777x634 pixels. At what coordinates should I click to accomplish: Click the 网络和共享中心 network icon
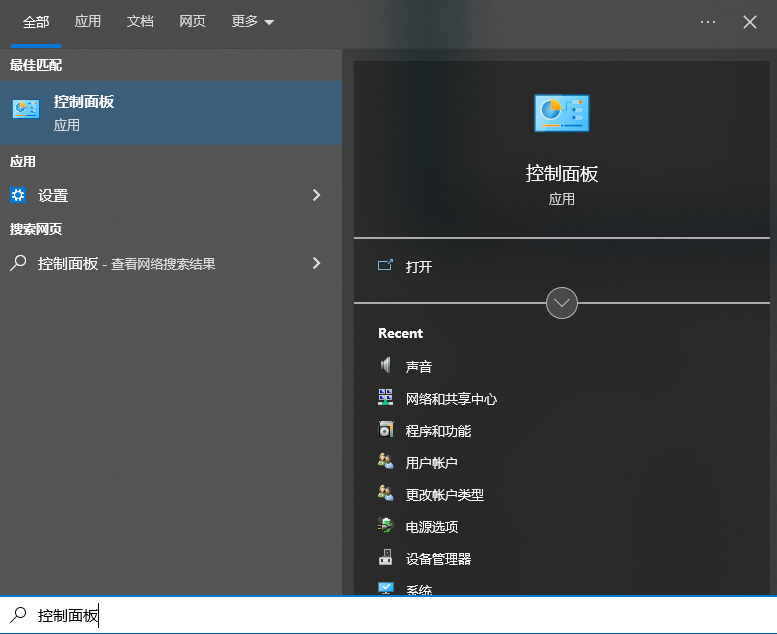[386, 397]
